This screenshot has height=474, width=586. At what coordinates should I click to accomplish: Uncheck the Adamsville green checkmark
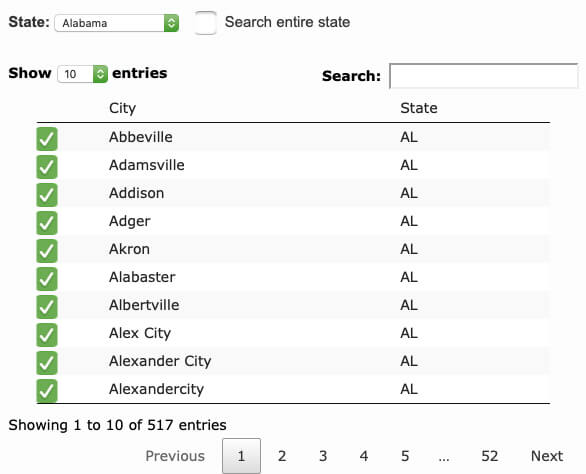47,167
